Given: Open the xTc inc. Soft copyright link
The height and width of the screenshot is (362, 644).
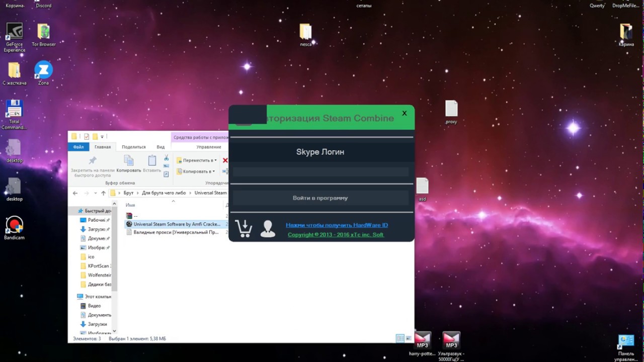Looking at the screenshot, I should tap(336, 235).
